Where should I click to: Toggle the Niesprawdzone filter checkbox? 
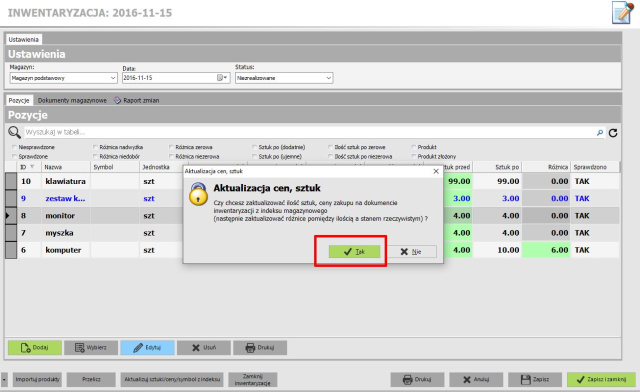15,147
